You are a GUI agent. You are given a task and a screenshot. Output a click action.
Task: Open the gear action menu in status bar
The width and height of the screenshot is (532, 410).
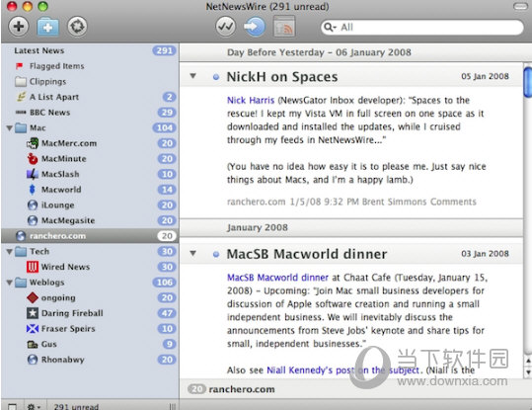[34, 406]
